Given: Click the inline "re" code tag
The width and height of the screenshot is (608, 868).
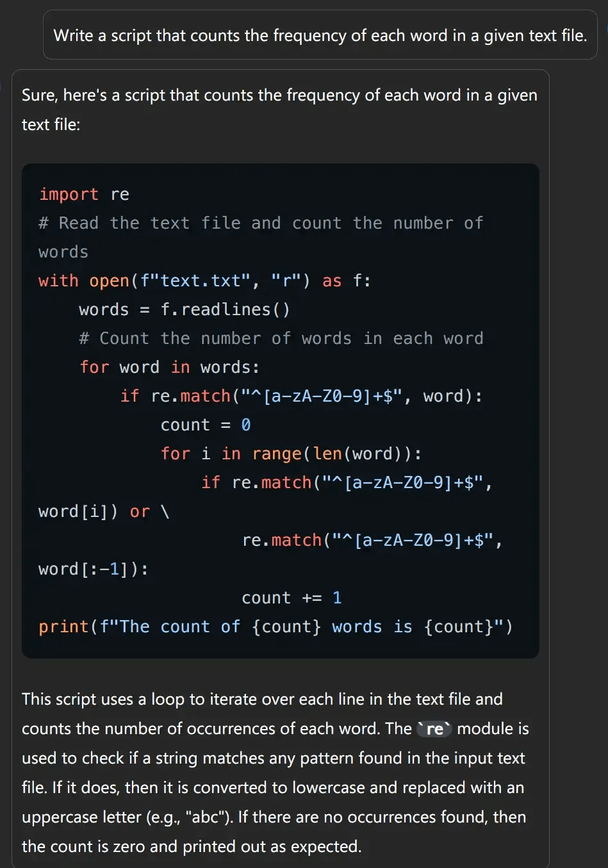Looking at the screenshot, I should pos(434,729).
